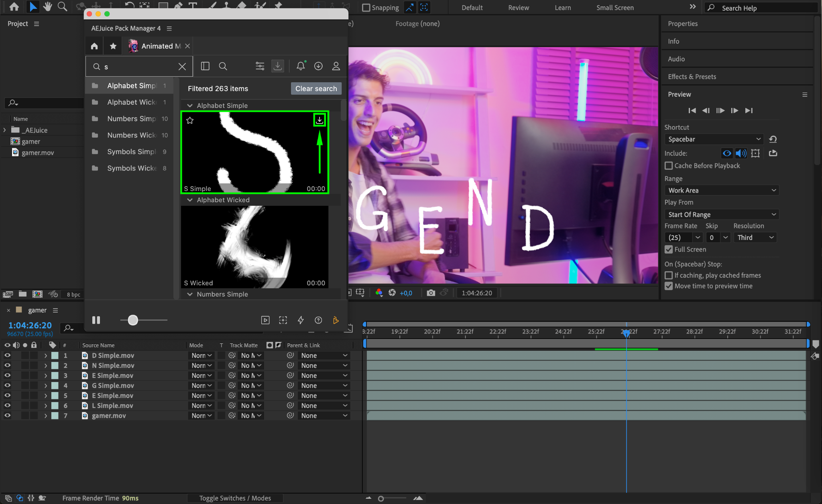Open AEJuice notifications bell
The height and width of the screenshot is (504, 822).
tap(301, 66)
